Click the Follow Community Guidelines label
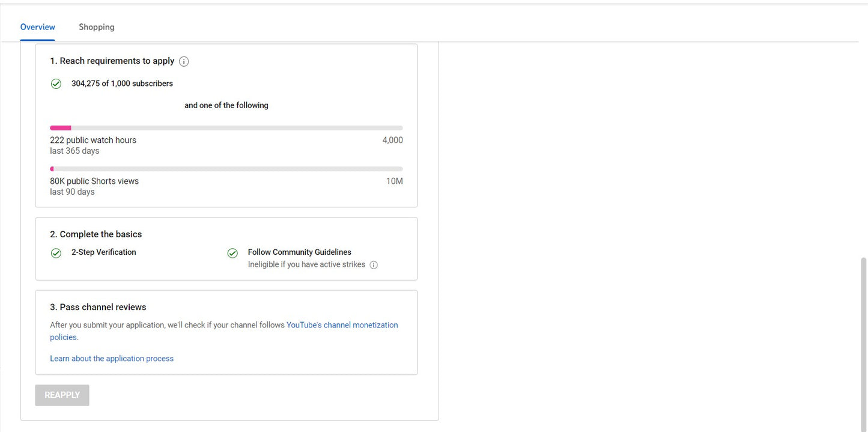Screen dimensions: 868x432 [299, 252]
